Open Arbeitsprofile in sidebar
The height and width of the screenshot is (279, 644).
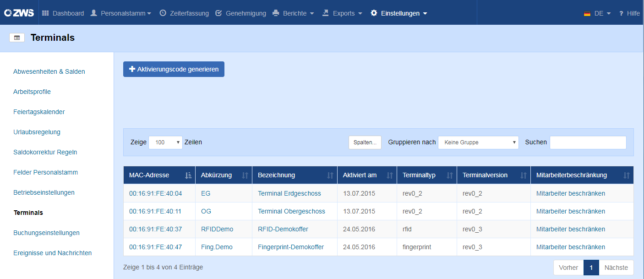click(x=32, y=92)
